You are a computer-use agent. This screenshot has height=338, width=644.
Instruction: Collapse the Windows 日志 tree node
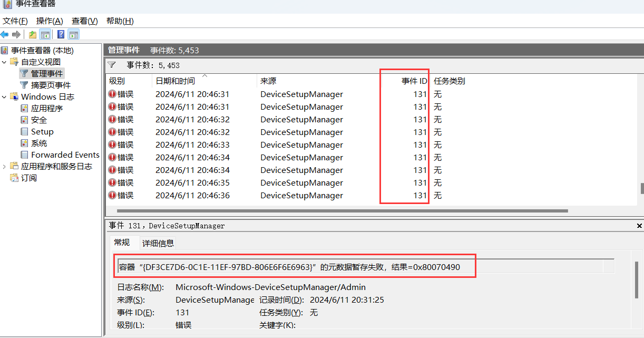[x=4, y=96]
